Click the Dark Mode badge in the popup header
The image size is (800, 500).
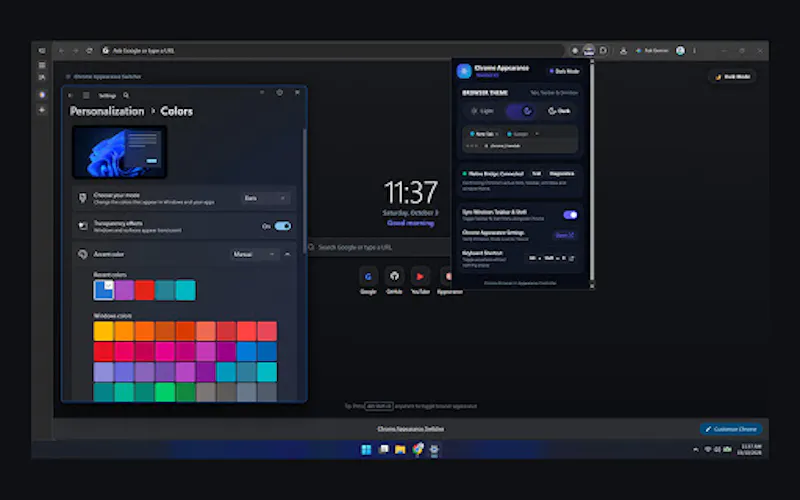(x=564, y=71)
